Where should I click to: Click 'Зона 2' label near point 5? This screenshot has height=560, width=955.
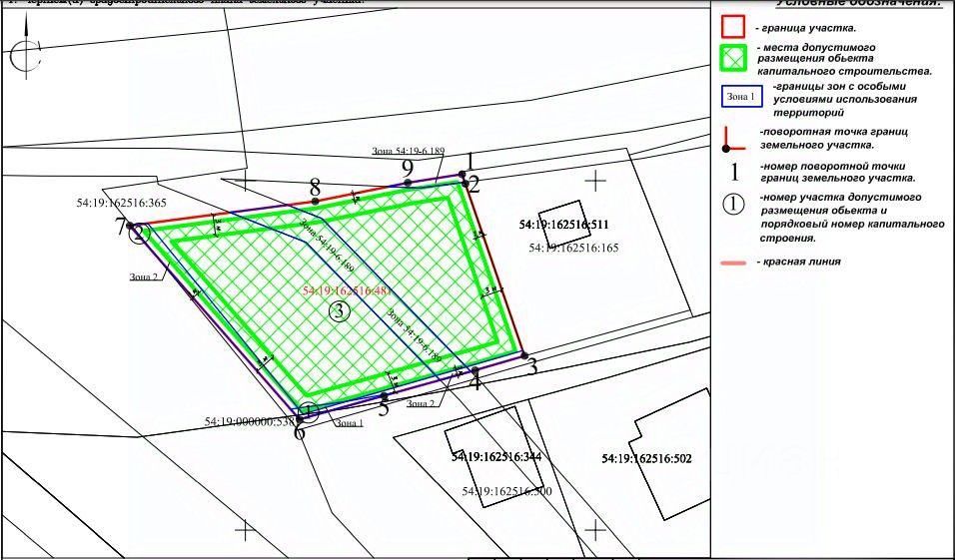point(421,403)
